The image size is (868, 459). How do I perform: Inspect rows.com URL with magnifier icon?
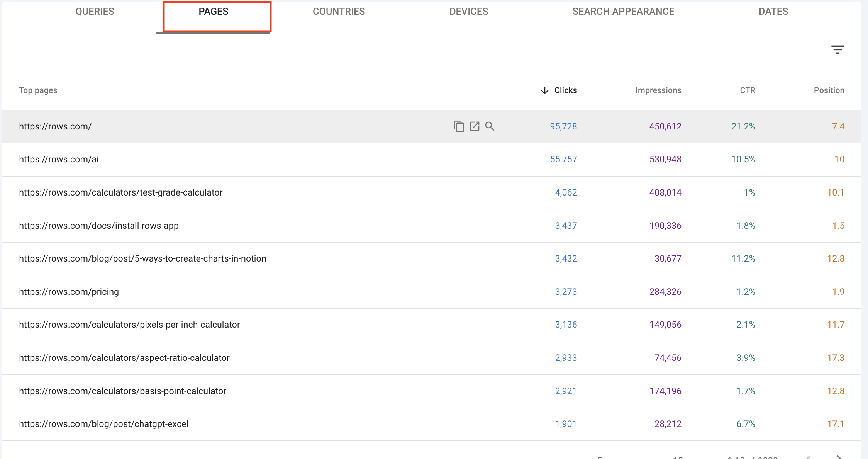pyautogui.click(x=490, y=126)
